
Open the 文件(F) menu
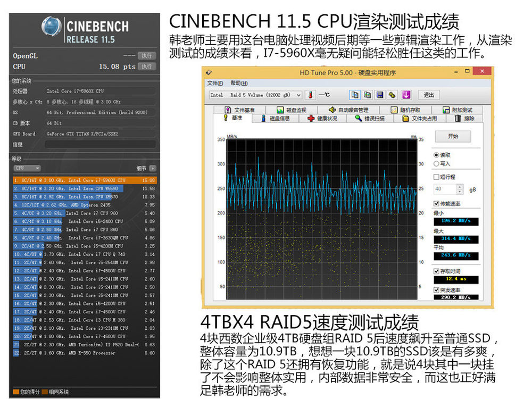tap(215, 83)
